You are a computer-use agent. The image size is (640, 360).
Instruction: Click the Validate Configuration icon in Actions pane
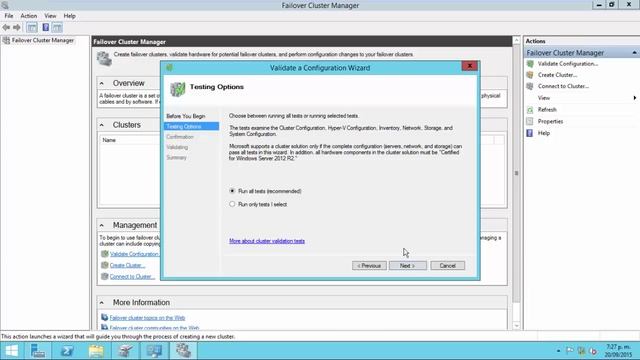pyautogui.click(x=530, y=64)
